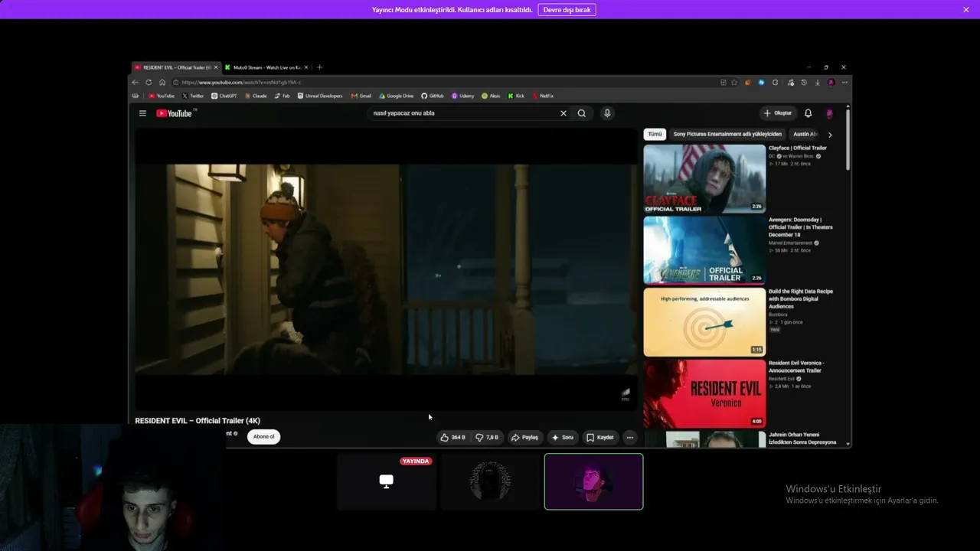980x551 pixels.
Task: Close the Muto0 Stream tab
Action: click(307, 67)
